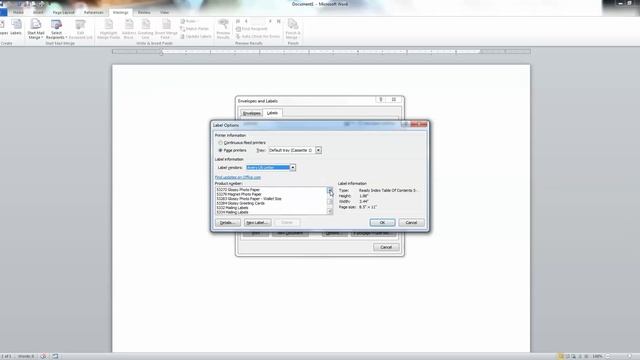The width and height of the screenshot is (640, 360).
Task: Select the Page printers option
Action: point(233,151)
